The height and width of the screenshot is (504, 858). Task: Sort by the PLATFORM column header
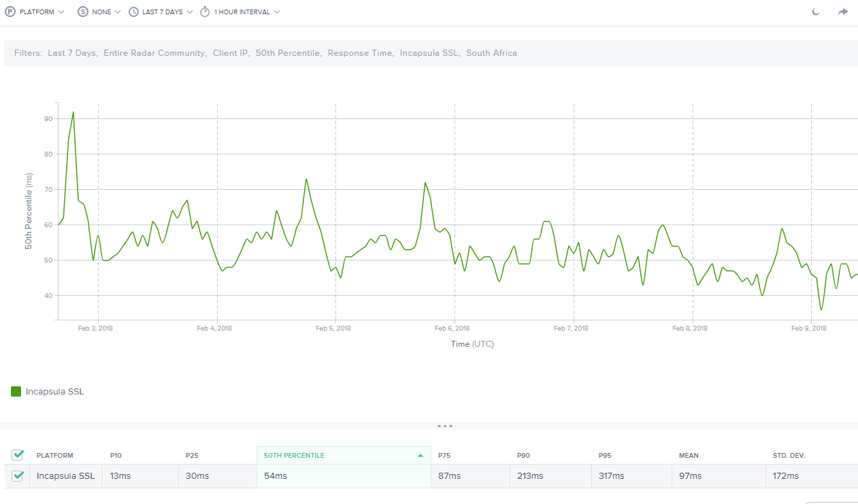pyautogui.click(x=55, y=456)
